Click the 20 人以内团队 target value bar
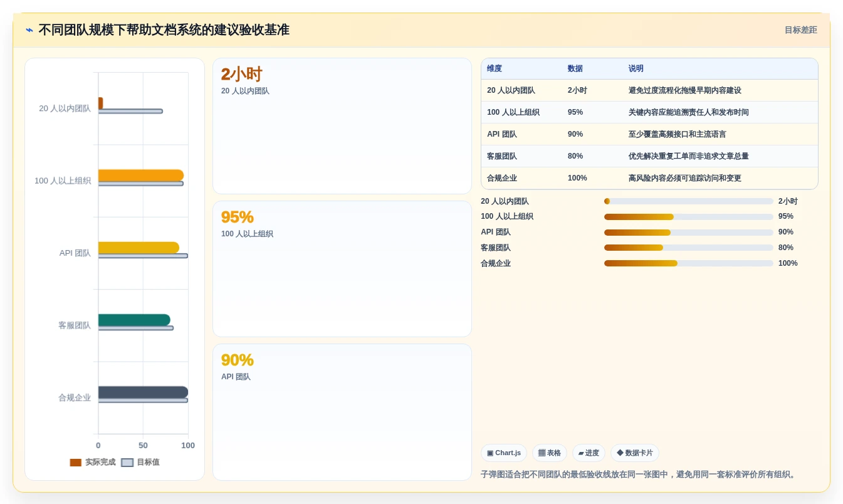 pyautogui.click(x=130, y=111)
